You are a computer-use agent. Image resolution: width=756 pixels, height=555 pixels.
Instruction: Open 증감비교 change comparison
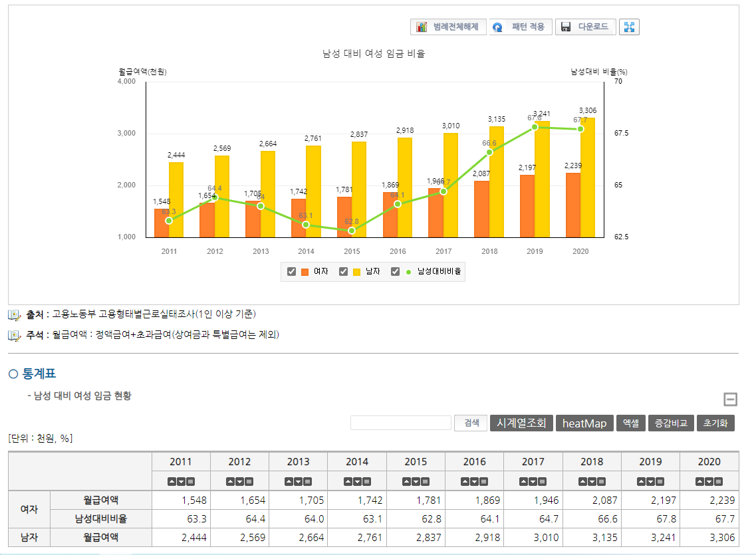671,423
